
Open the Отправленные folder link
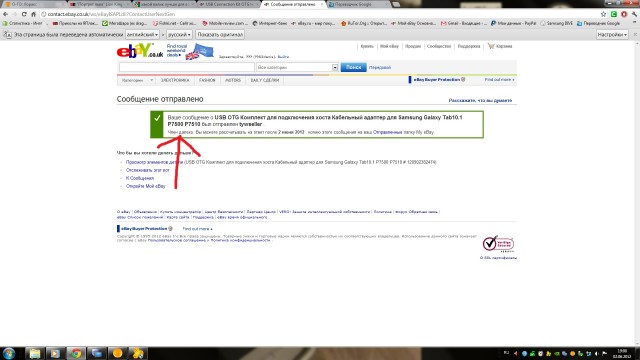tap(387, 132)
